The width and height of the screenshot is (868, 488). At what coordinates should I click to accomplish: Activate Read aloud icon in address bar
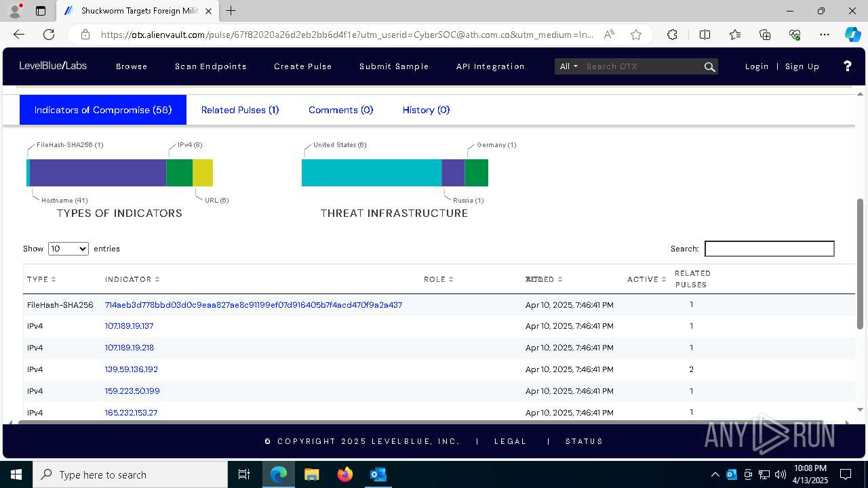coord(609,35)
